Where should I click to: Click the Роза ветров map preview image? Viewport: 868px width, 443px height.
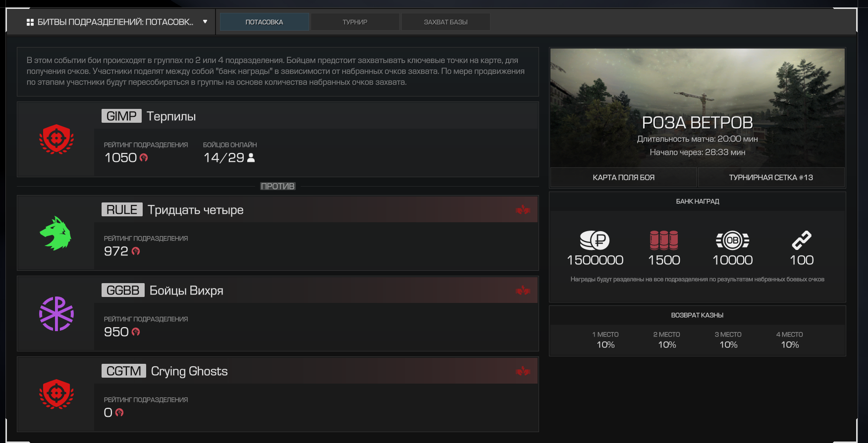coord(697,89)
